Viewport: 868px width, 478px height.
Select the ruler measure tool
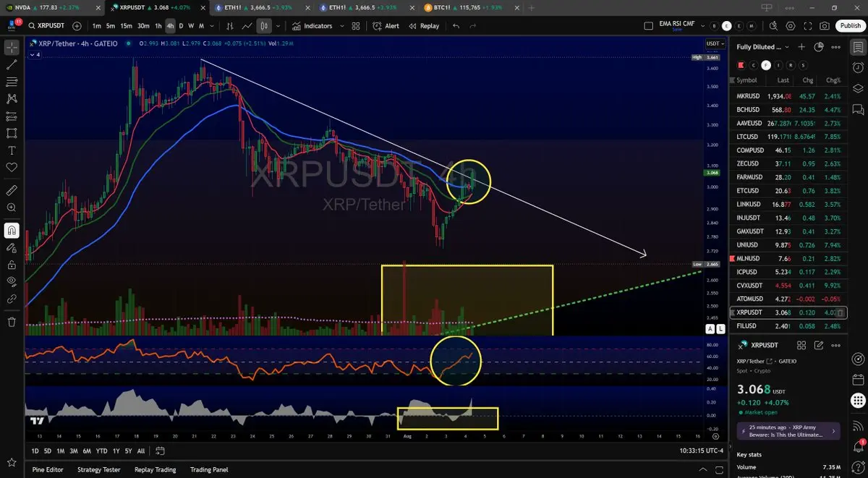coord(12,191)
